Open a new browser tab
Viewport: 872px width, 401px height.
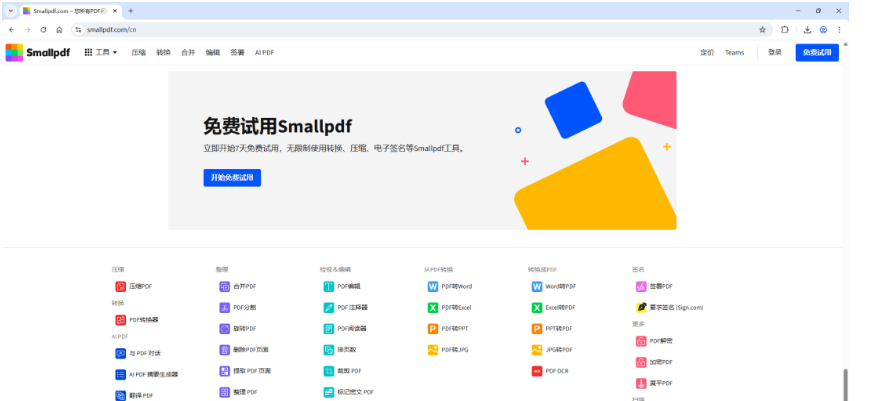tap(131, 11)
